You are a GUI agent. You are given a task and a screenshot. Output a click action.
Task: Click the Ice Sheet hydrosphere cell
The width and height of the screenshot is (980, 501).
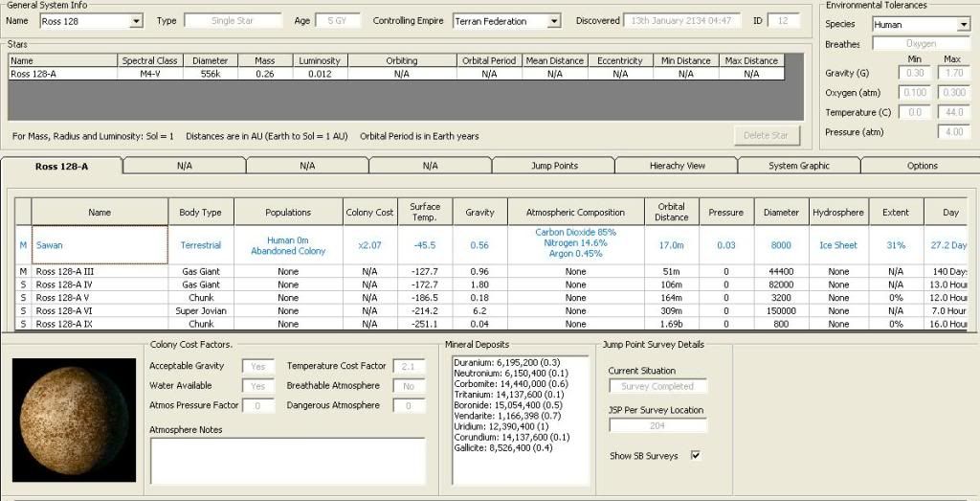tap(838, 245)
